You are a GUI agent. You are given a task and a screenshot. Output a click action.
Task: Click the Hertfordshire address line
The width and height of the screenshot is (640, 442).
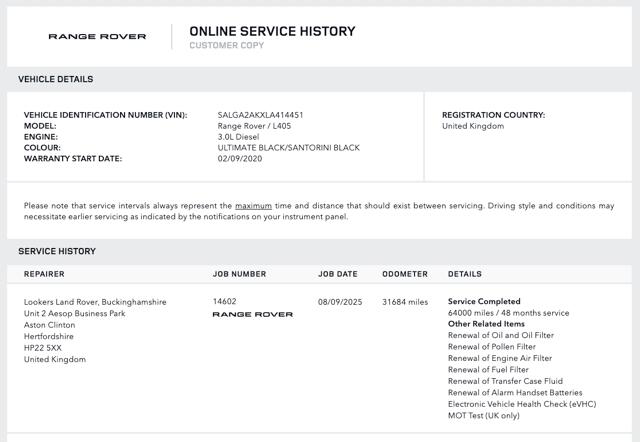point(49,336)
